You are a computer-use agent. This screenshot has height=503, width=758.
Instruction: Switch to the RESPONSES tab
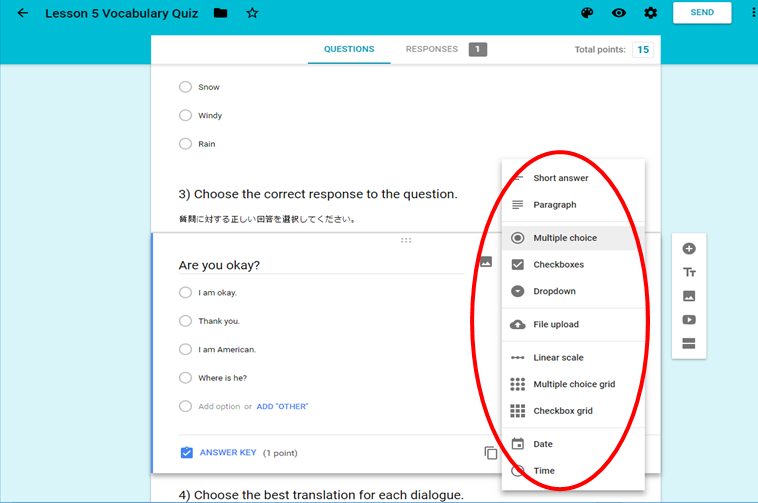pyautogui.click(x=432, y=49)
